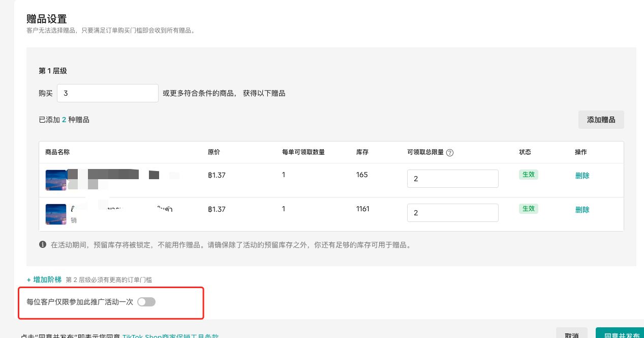Delete the gift with stock 165
Image resolution: width=644 pixels, height=338 pixels.
582,176
